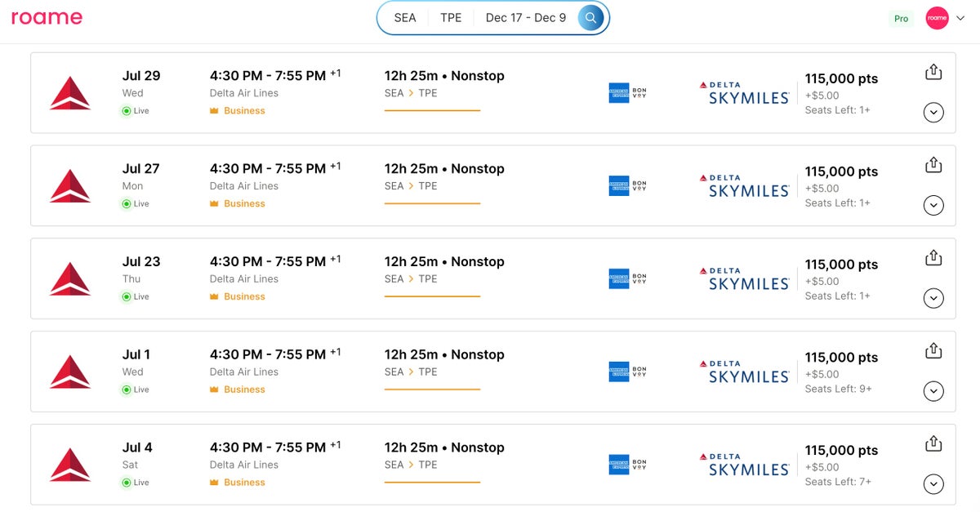Share the Jul 1 flight result
Image resolution: width=980 pixels, height=512 pixels.
pyautogui.click(x=933, y=351)
